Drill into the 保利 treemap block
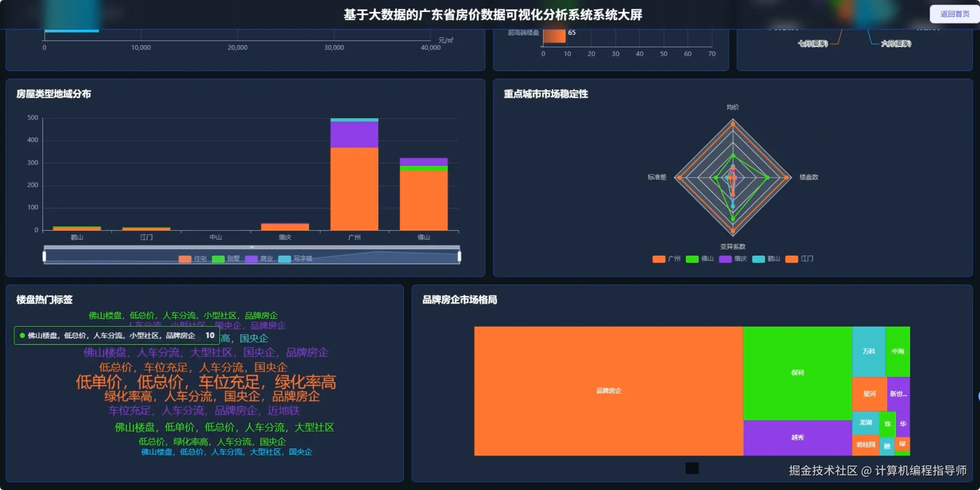This screenshot has width=980, height=490. point(797,372)
